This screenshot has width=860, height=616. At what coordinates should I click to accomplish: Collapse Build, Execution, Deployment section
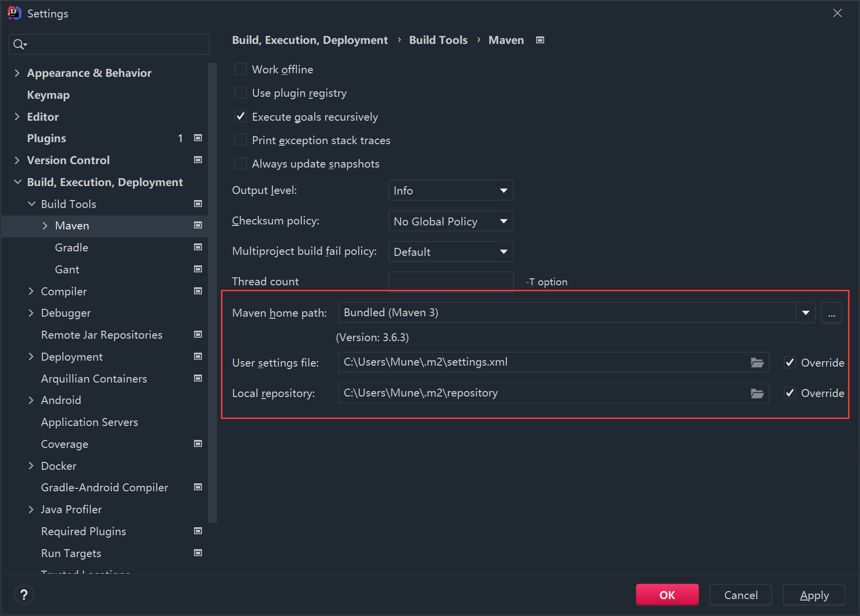tap(17, 182)
